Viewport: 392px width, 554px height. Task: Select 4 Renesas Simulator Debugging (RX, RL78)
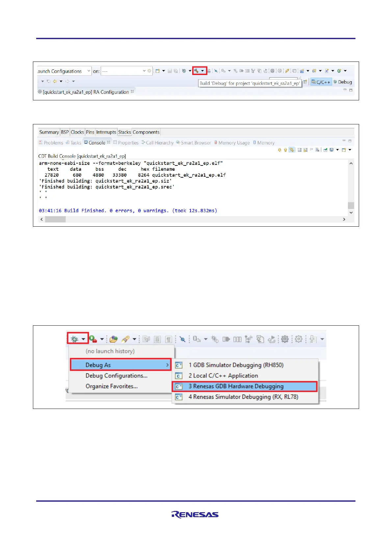[245, 397]
